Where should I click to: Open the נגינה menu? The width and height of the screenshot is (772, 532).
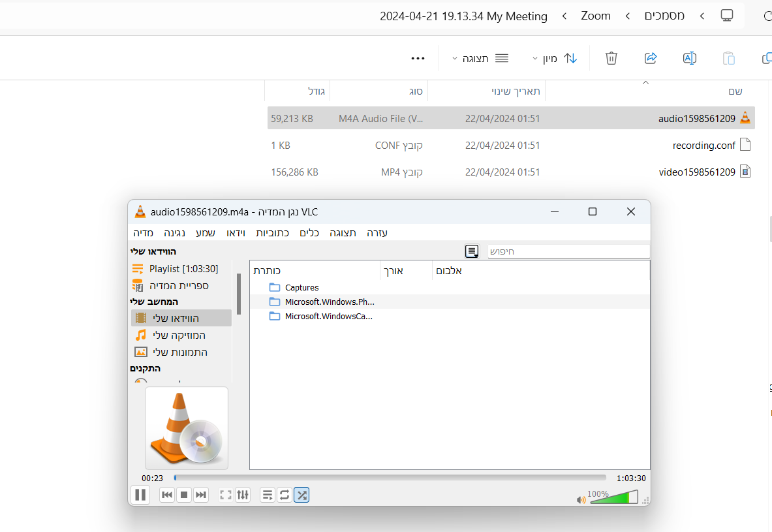coord(174,233)
